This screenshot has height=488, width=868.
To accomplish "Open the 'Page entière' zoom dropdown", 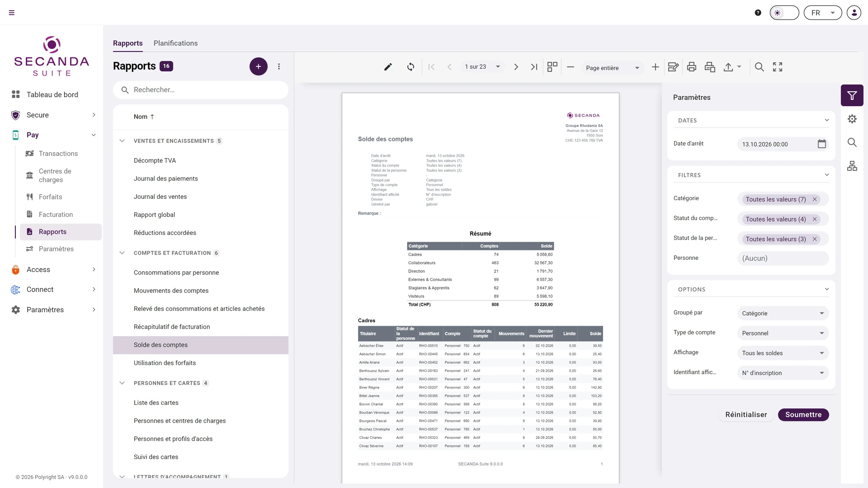I will (613, 68).
